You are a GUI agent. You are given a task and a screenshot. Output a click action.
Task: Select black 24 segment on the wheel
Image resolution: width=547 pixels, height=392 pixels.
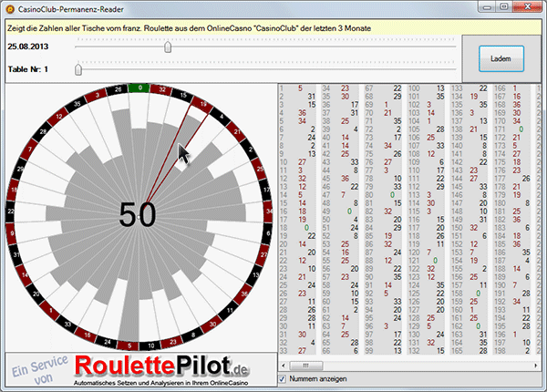(x=107, y=342)
